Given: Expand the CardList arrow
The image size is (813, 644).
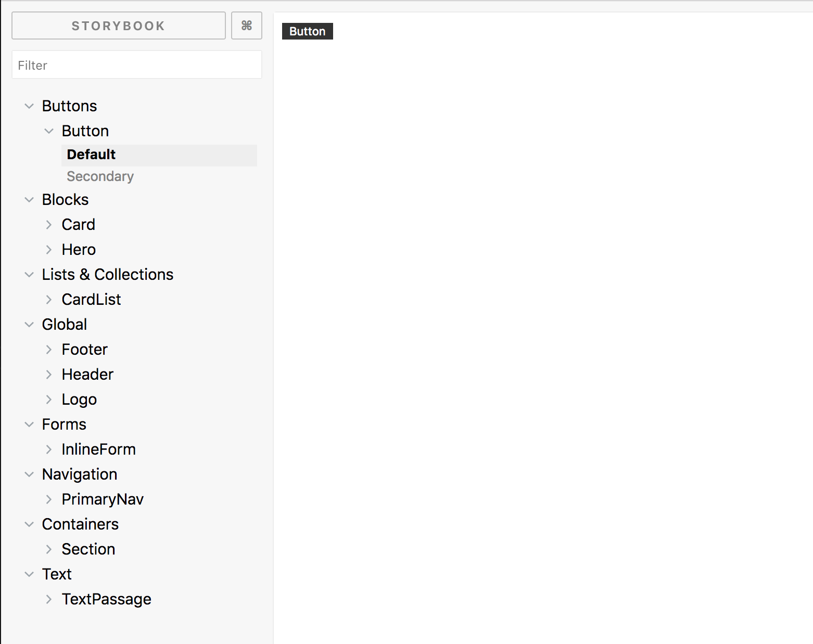Looking at the screenshot, I should click(49, 300).
